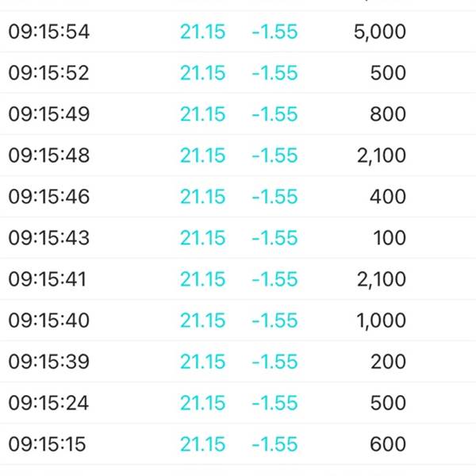Click the 21.15 price at 09:15:54
The width and height of the screenshot is (476, 476).
pos(203,32)
